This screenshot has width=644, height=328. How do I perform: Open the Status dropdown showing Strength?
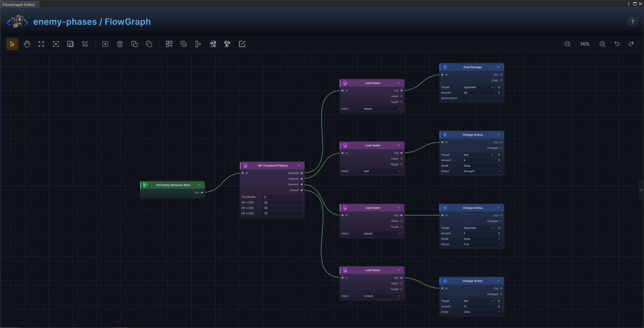pyautogui.click(x=482, y=171)
